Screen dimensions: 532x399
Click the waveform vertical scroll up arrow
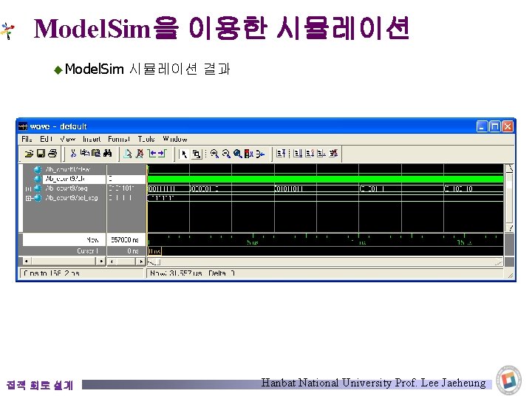click(x=509, y=168)
